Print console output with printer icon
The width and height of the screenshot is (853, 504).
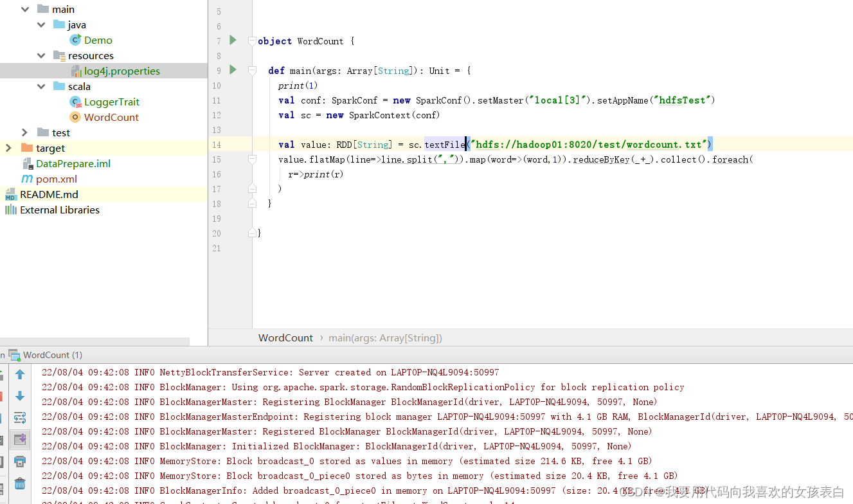(20, 462)
